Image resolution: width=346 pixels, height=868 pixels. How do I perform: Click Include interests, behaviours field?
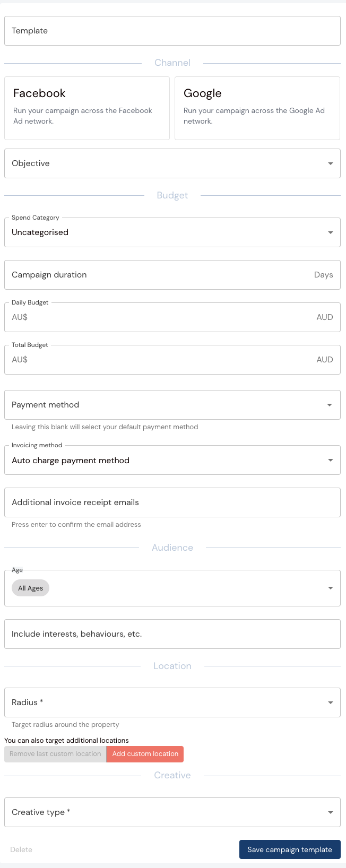click(172, 634)
